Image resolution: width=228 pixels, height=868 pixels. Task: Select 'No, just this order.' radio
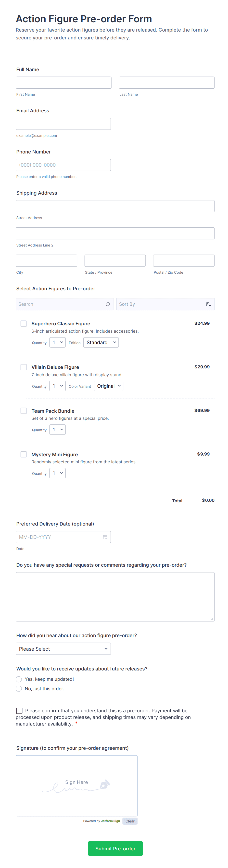coord(19,689)
